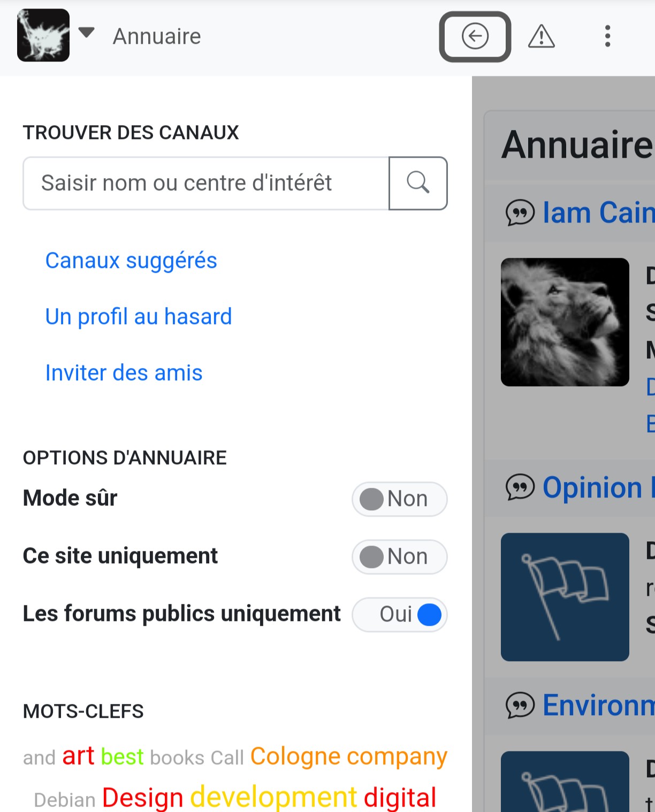Click Inviter des amis link
The width and height of the screenshot is (655, 812).
[x=124, y=373]
